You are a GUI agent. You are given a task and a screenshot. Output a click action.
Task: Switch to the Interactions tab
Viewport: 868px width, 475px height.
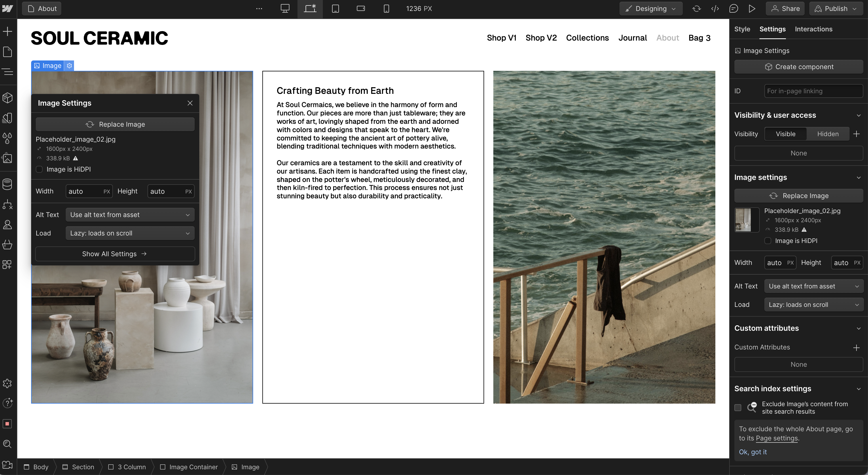[x=813, y=29]
